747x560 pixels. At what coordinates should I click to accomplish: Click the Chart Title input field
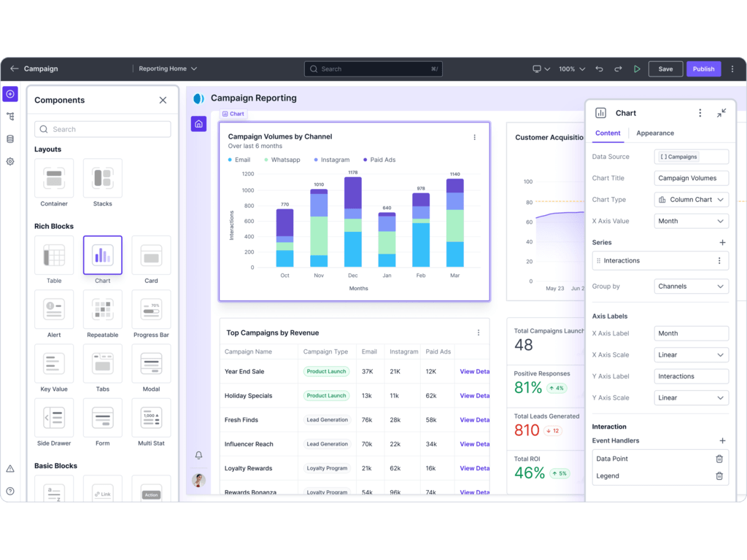691,178
